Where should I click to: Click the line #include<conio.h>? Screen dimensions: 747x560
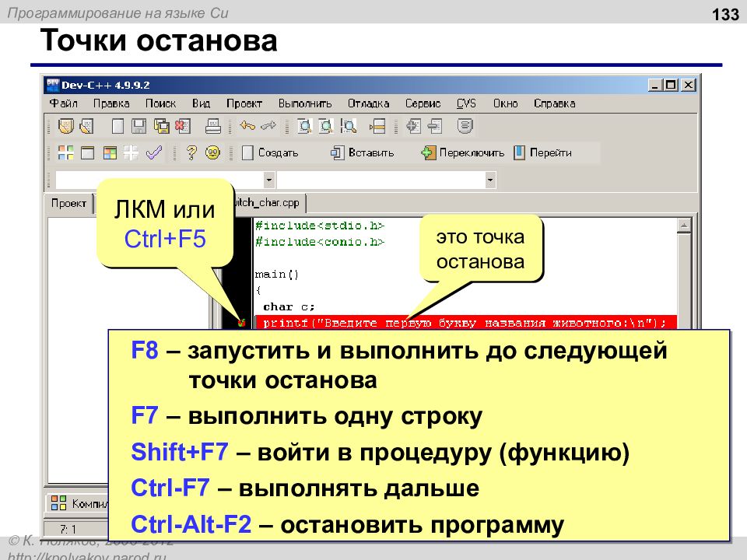[320, 242]
